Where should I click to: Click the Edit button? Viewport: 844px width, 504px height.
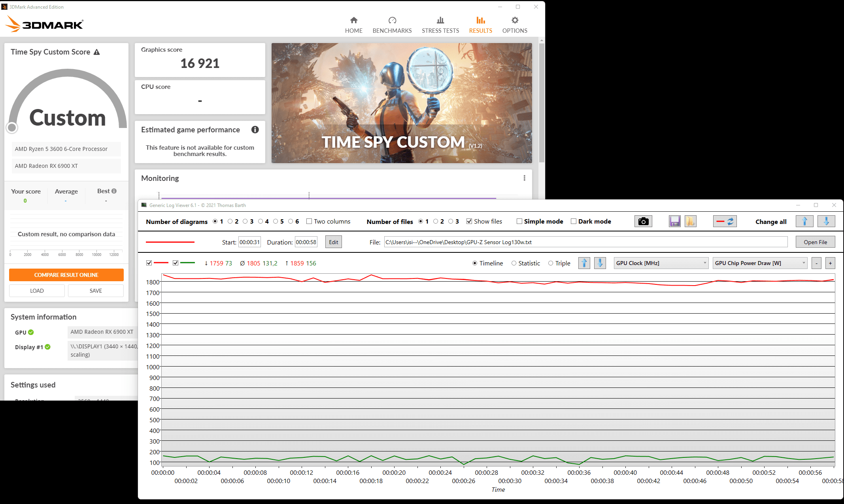coord(334,242)
